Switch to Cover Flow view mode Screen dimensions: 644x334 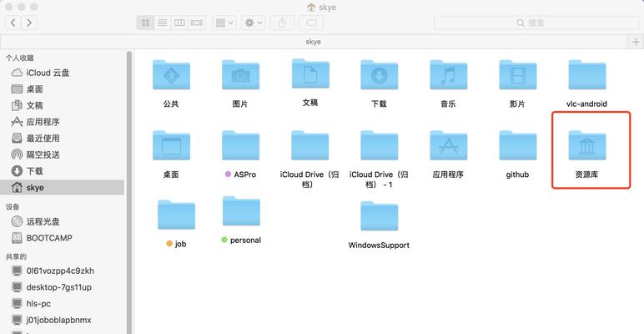(197, 23)
